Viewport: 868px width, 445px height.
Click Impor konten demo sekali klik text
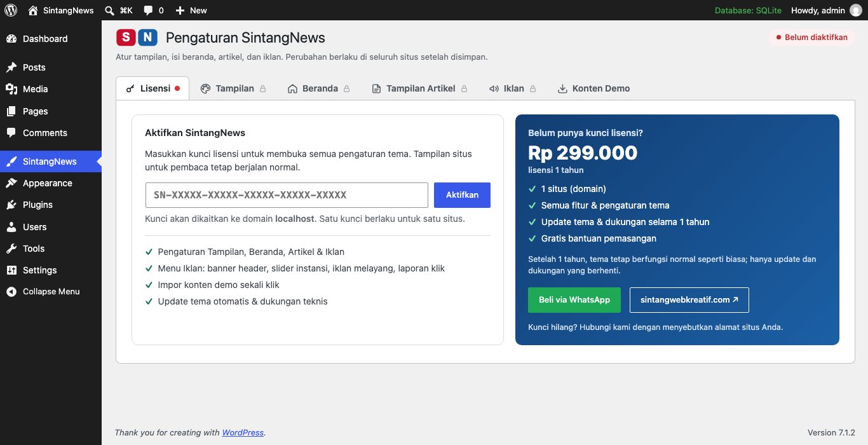click(219, 285)
